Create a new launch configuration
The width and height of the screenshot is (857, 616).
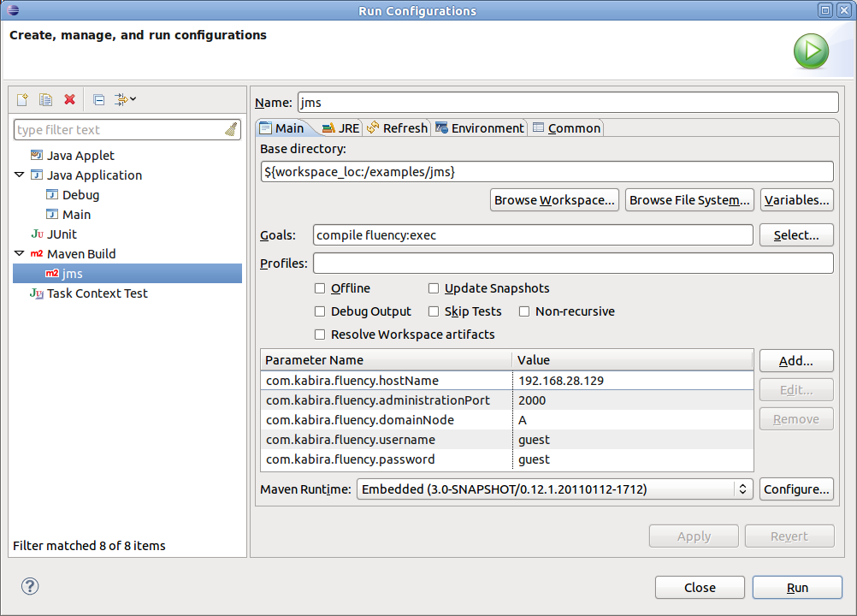point(21,99)
